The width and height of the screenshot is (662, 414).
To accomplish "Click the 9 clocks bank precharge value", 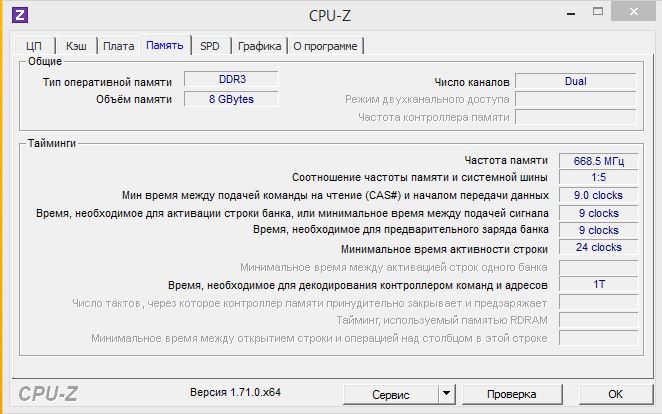I will [x=599, y=230].
